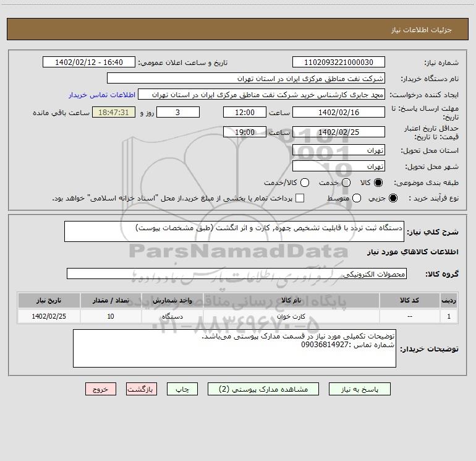476x461 pixels.
Task: Click the general need description text box
Action: 234,231
